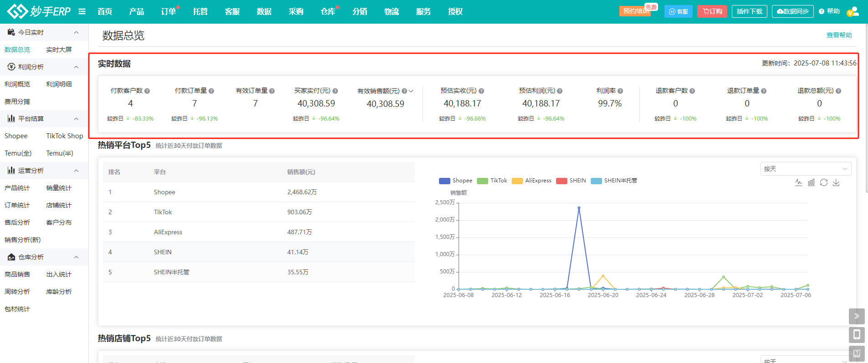
Task: Click the help icon next to 有效销售额(元)
Action: pos(404,91)
